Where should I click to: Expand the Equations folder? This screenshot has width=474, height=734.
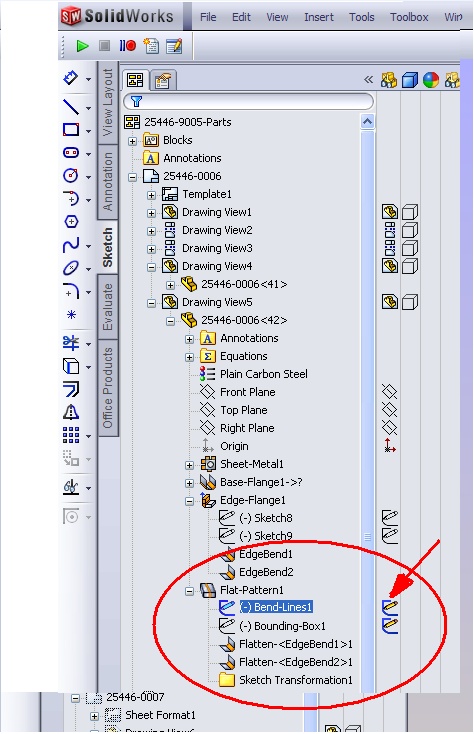pyautogui.click(x=189, y=357)
